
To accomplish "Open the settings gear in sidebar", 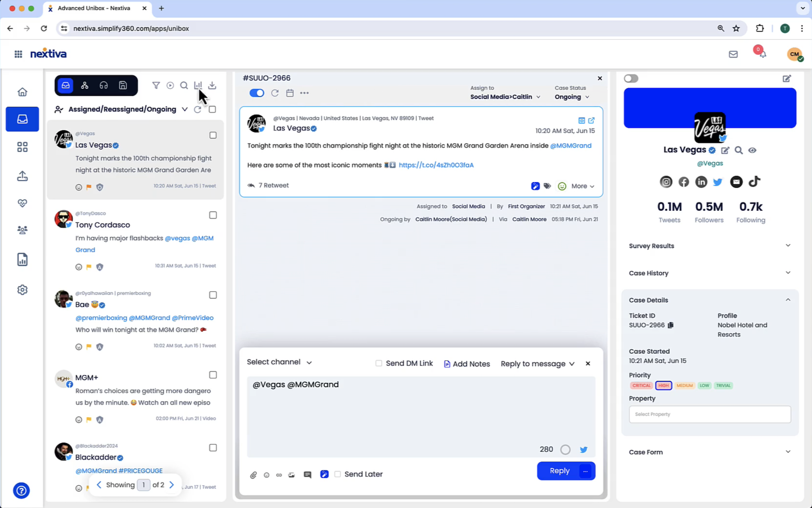I will (22, 290).
